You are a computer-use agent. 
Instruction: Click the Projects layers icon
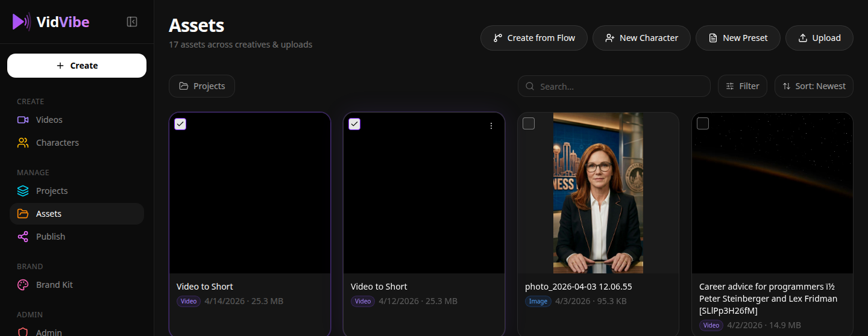[23, 191]
